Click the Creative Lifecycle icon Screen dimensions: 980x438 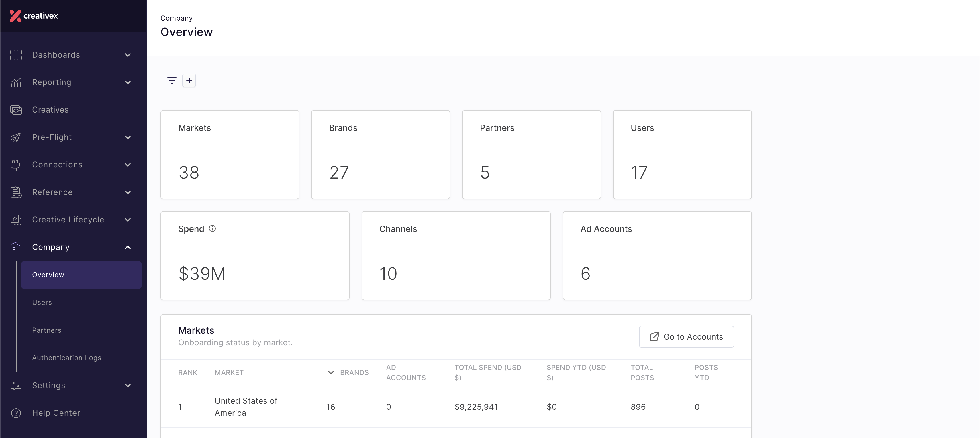pyautogui.click(x=16, y=220)
